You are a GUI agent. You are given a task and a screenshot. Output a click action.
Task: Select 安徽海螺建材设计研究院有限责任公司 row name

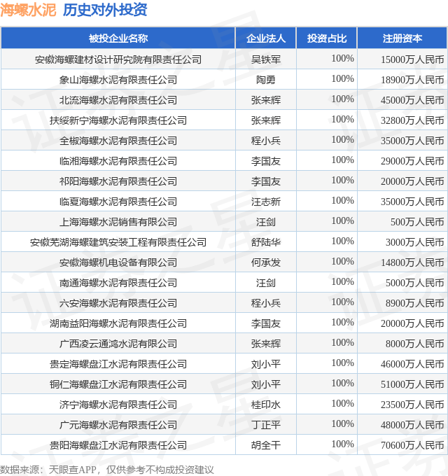(118, 59)
